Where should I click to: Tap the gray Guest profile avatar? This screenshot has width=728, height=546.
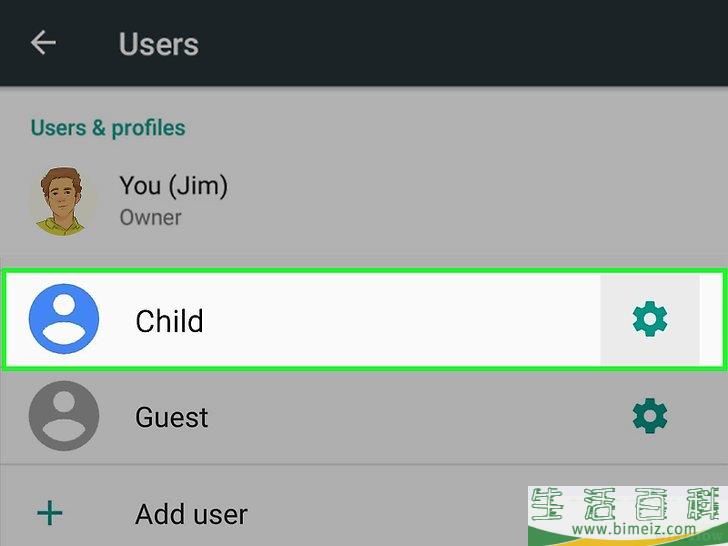tap(64, 416)
